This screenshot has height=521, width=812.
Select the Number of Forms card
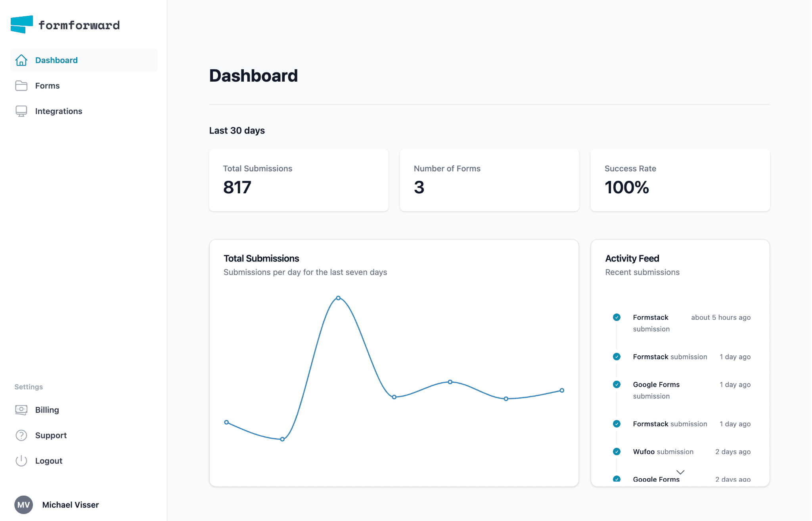point(490,180)
